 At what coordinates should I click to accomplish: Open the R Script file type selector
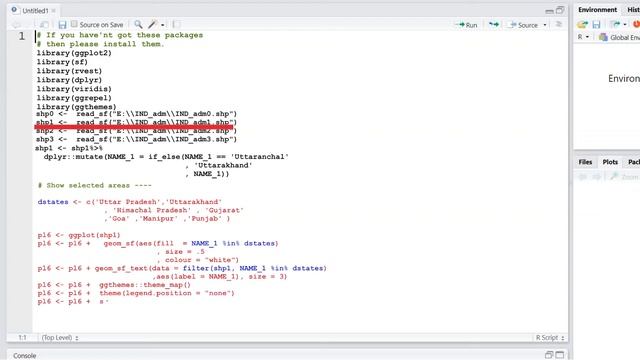tap(550, 338)
